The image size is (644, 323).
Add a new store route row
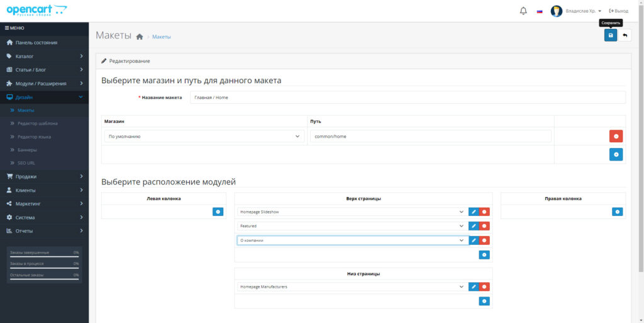(616, 154)
